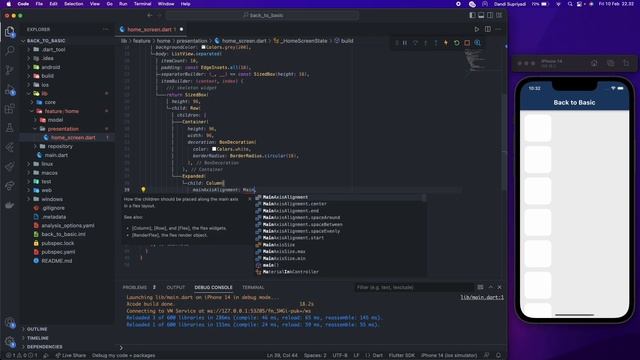640x360 pixels.
Task: Toggle debug console filter view icon
Action: (x=480, y=287)
